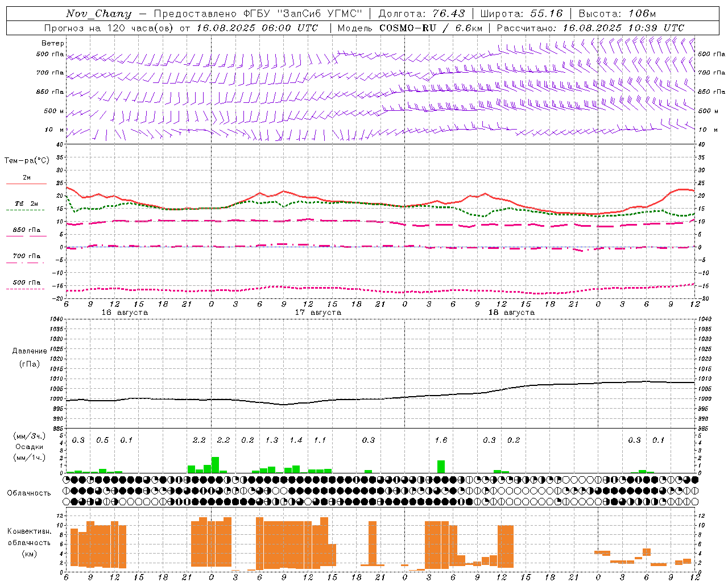Select the 17 августа date label
The height and width of the screenshot is (582, 728).
click(318, 313)
